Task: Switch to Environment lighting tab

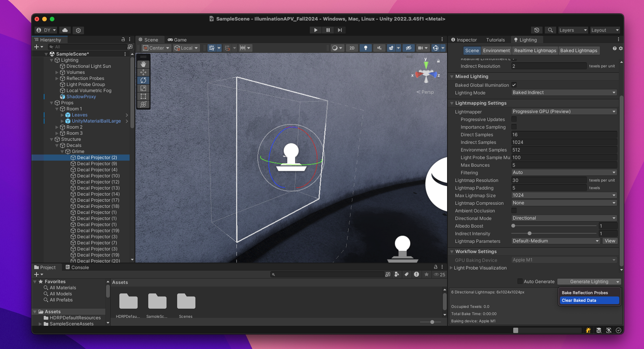Action: click(x=496, y=51)
